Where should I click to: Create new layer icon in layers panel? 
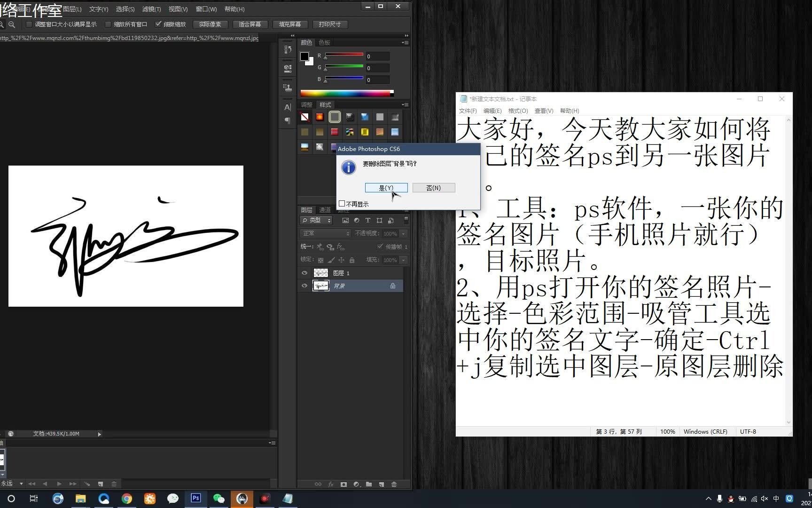[x=382, y=484]
